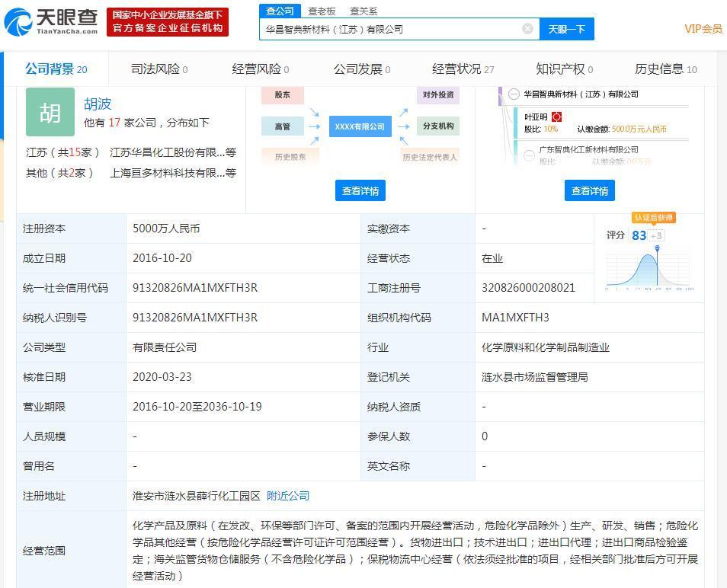
Task: Select the 对外投资 node in the graph
Action: pyautogui.click(x=437, y=94)
